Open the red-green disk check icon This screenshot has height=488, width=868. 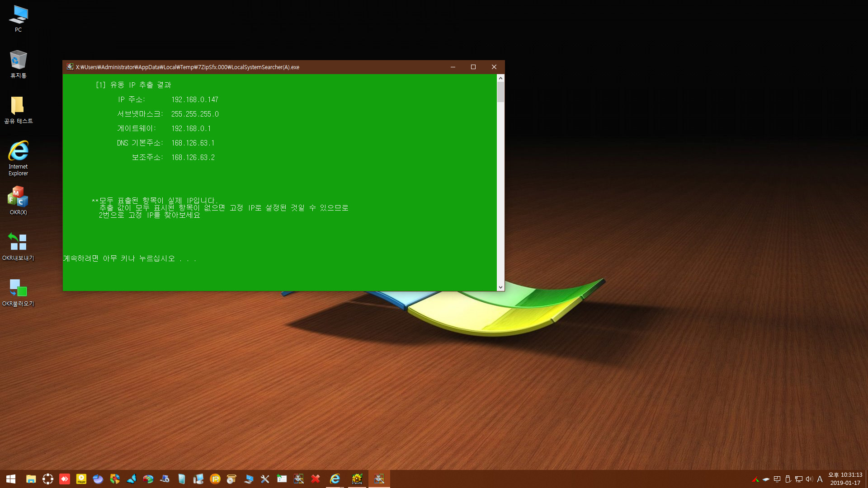click(x=148, y=479)
